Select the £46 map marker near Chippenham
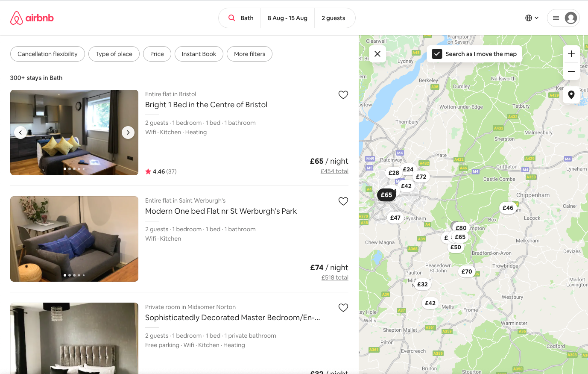This screenshot has height=374, width=588. (508, 208)
